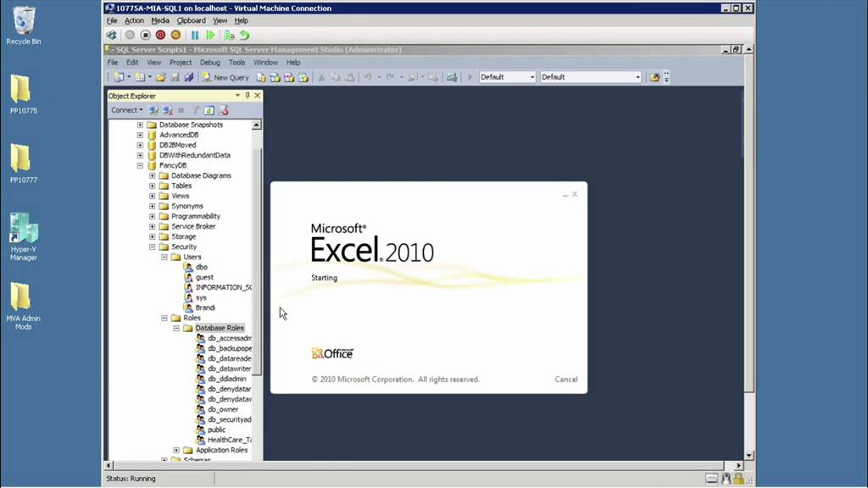The width and height of the screenshot is (868, 488).
Task: Select the Hyper-V Manager desktop shortcut
Action: [23, 237]
